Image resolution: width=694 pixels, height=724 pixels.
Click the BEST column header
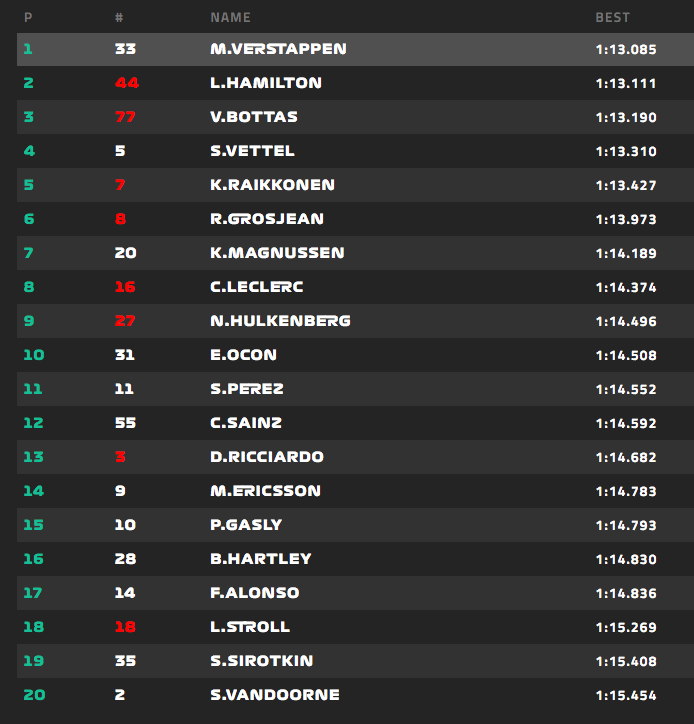[612, 17]
